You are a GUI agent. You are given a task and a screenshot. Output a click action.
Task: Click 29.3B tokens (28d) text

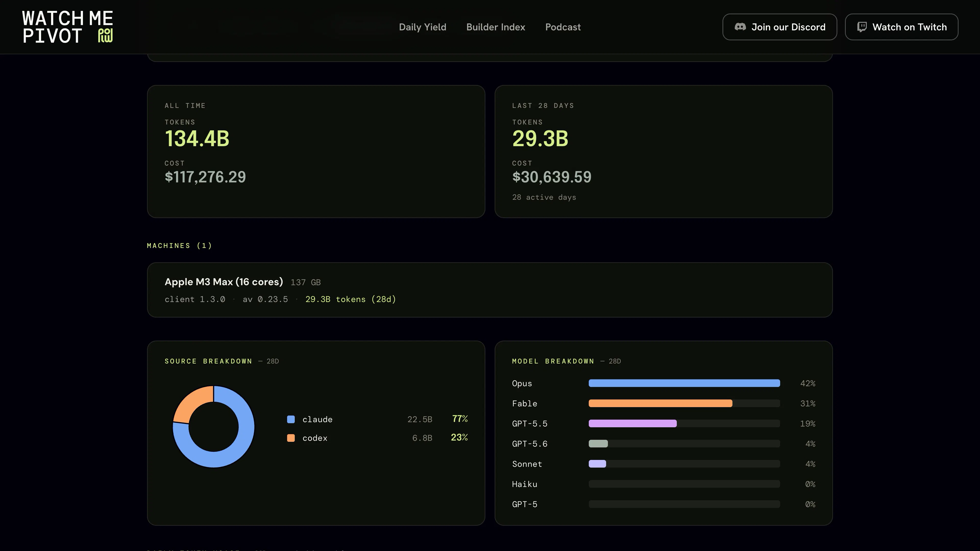(x=350, y=299)
